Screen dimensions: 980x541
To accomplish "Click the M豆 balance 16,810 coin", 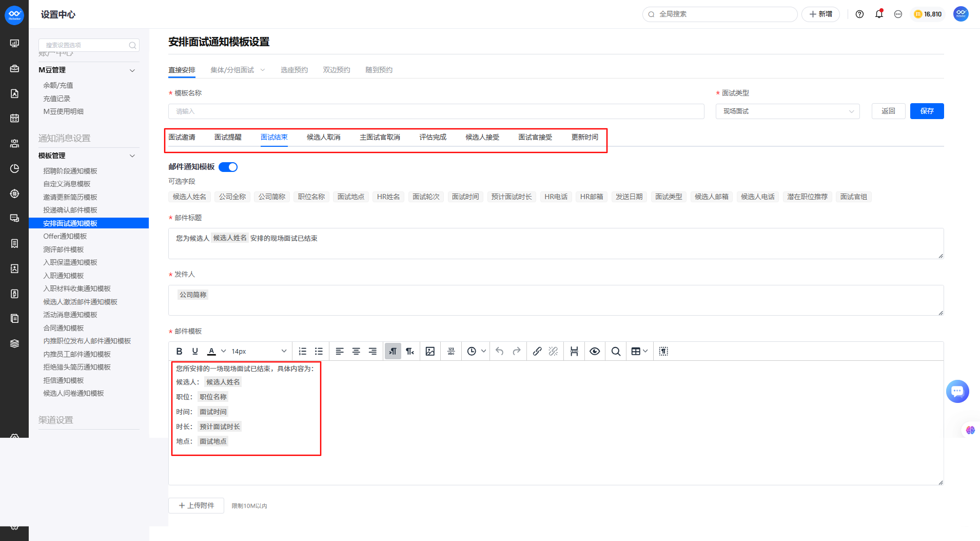I will [928, 14].
